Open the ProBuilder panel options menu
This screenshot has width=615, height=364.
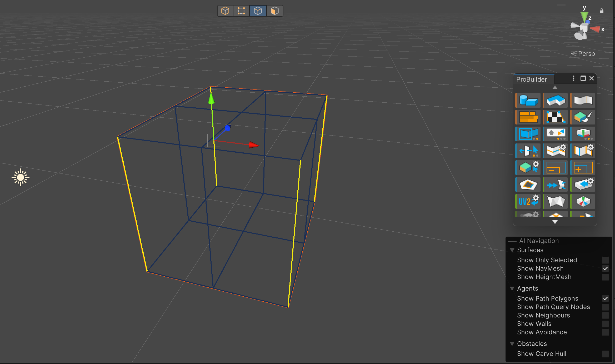(x=573, y=78)
